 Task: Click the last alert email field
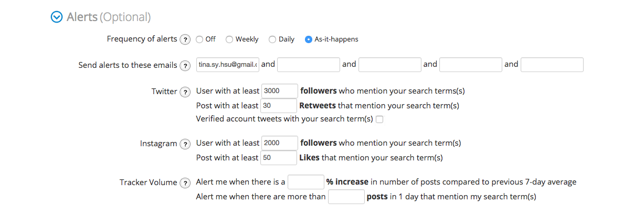point(552,65)
